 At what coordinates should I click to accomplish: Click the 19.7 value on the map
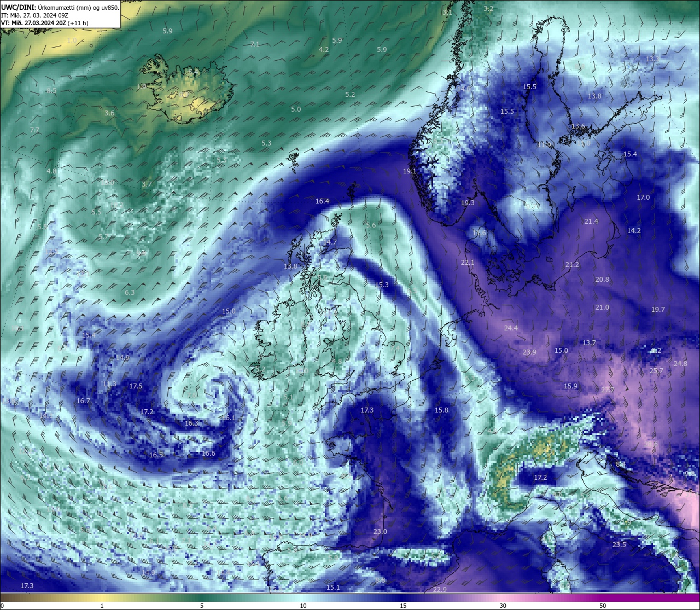point(658,310)
